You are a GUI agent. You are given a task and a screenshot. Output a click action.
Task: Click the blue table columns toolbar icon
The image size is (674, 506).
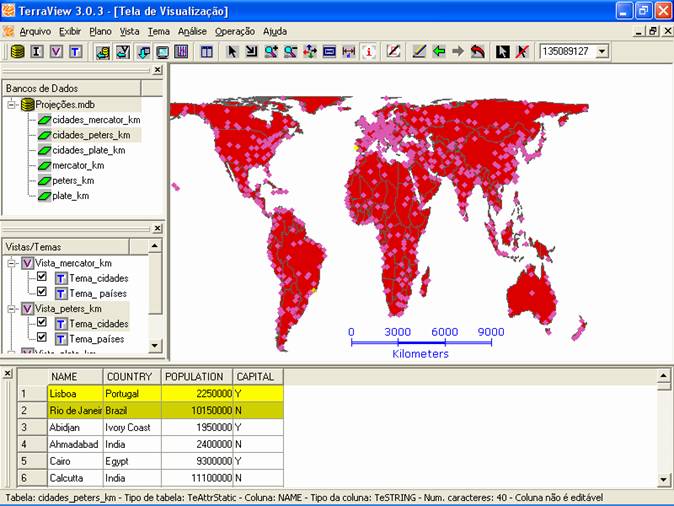(x=206, y=52)
